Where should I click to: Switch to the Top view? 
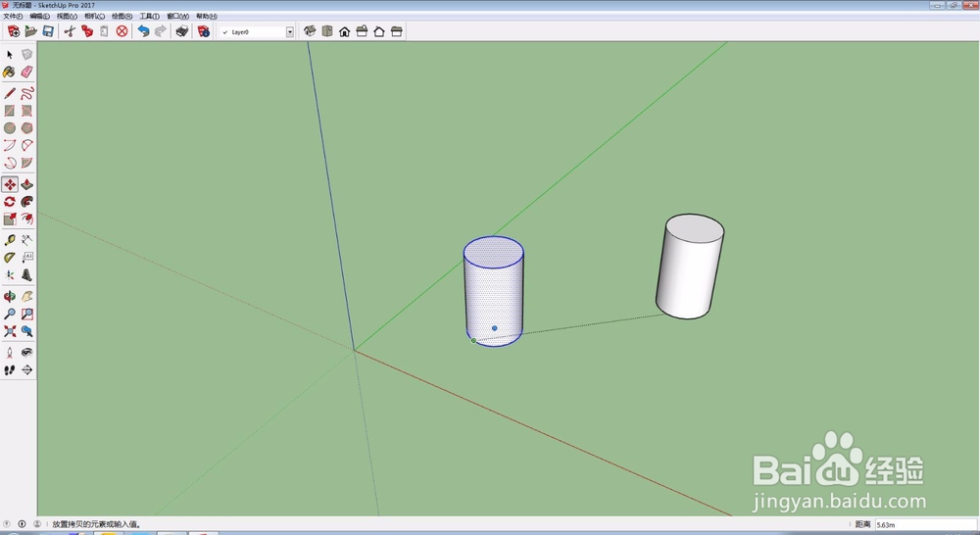coord(327,31)
